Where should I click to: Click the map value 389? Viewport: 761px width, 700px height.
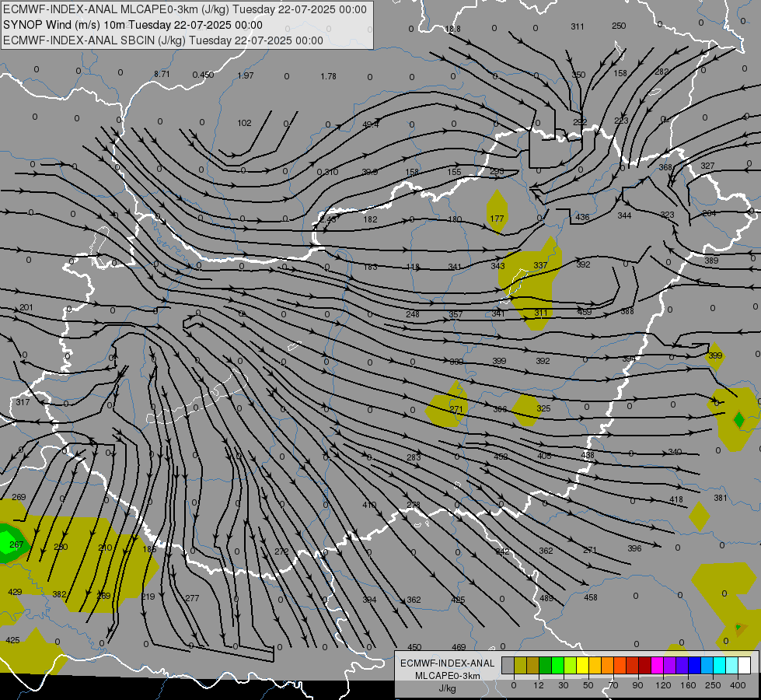[x=711, y=261]
